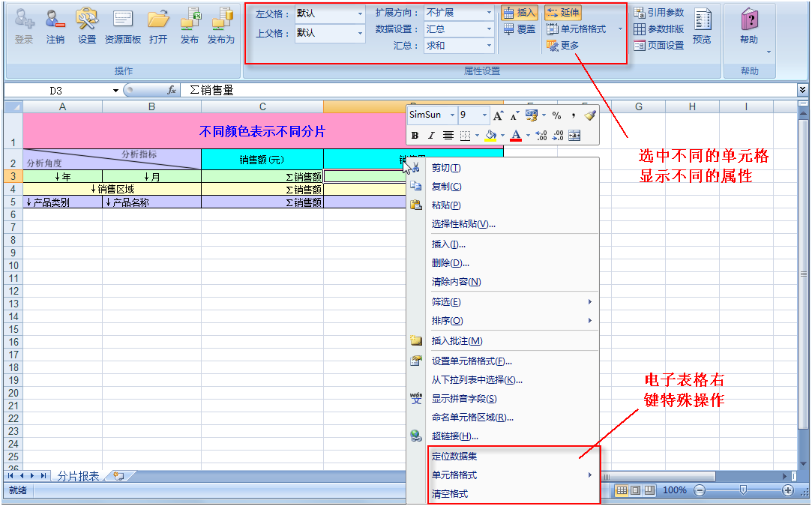
Task: Click the Select All corner button
Action: pos(13,106)
